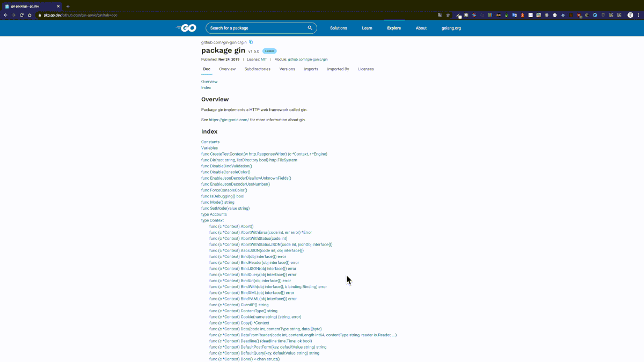644x362 pixels.
Task: Open func EnableJsonDecoderUseNumber()
Action: [x=236, y=184]
